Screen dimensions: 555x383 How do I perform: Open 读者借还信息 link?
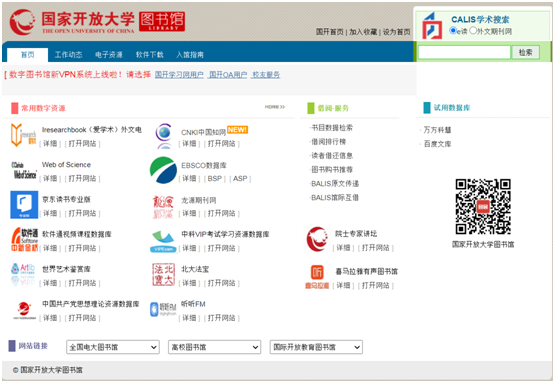coord(332,155)
